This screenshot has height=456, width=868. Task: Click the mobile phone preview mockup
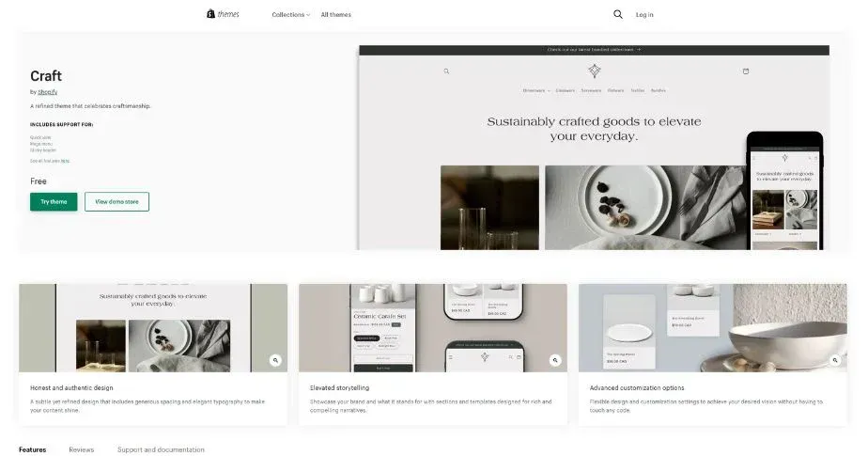coord(784,191)
